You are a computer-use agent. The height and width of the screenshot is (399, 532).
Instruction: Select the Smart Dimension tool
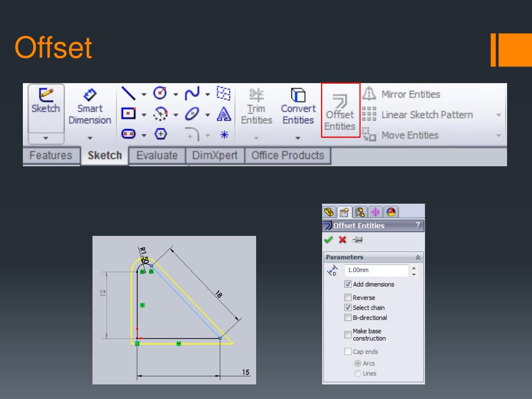89,106
